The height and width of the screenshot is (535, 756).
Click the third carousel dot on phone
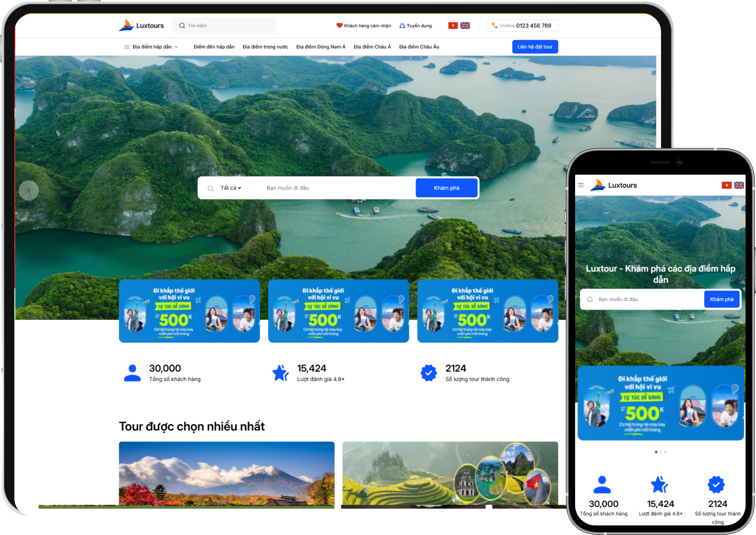click(665, 452)
